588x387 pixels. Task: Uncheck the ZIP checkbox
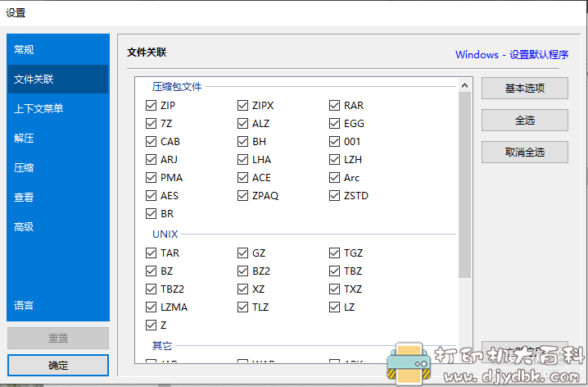pyautogui.click(x=151, y=106)
